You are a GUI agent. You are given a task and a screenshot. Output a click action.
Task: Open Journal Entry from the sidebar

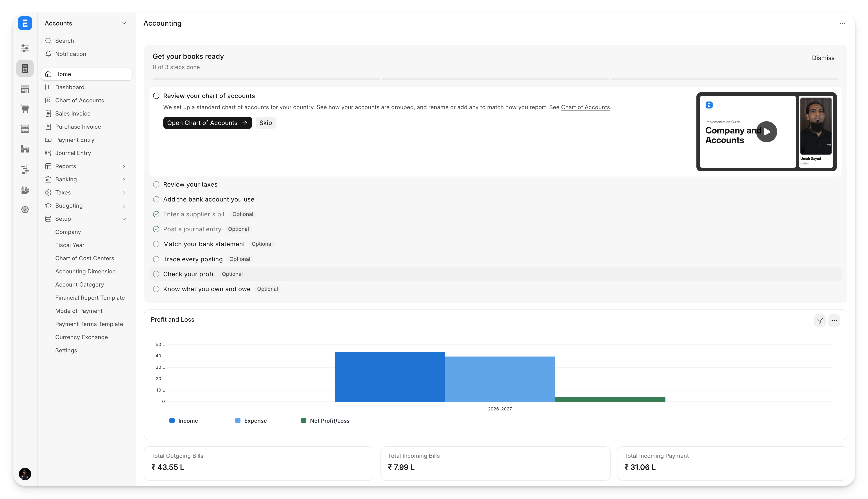point(86,153)
